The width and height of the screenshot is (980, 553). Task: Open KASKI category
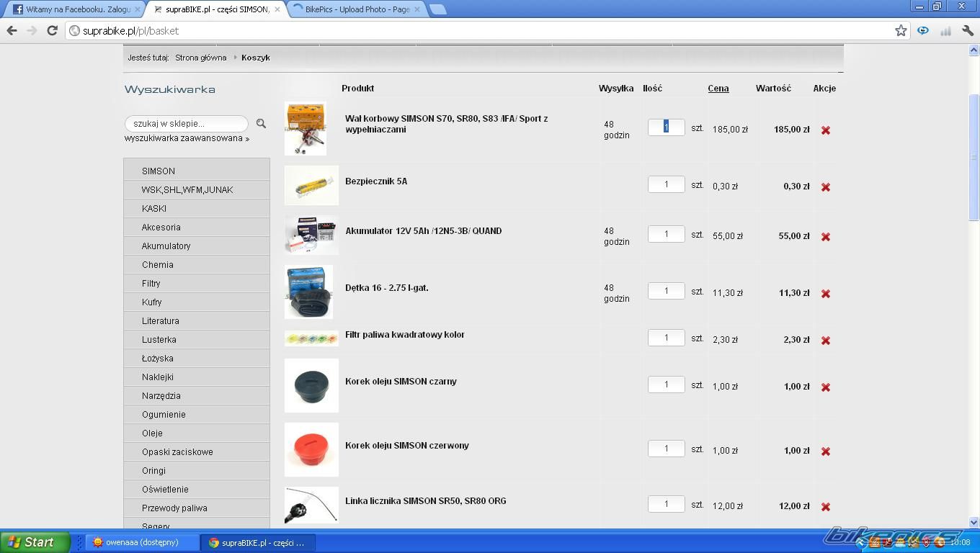pos(197,209)
